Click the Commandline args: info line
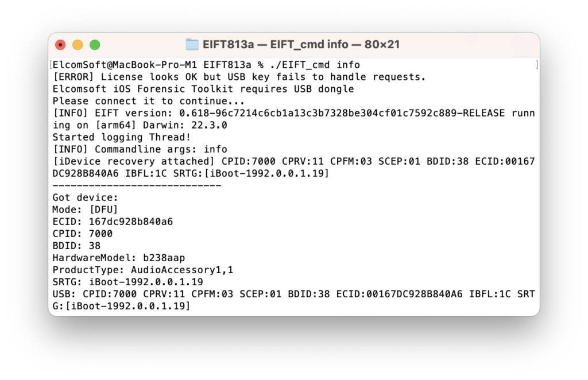The height and width of the screenshot is (380, 588). pos(140,149)
